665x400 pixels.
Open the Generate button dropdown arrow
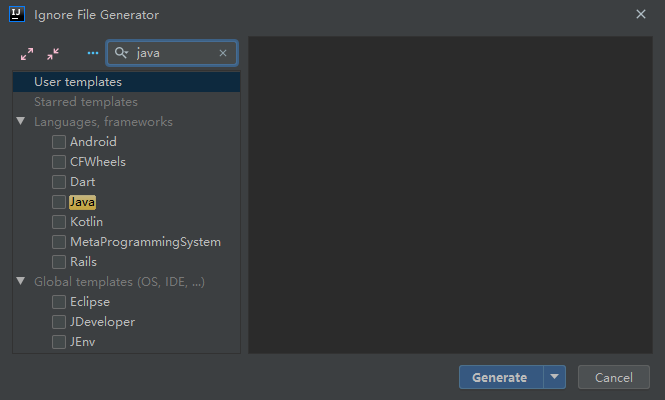click(x=555, y=377)
